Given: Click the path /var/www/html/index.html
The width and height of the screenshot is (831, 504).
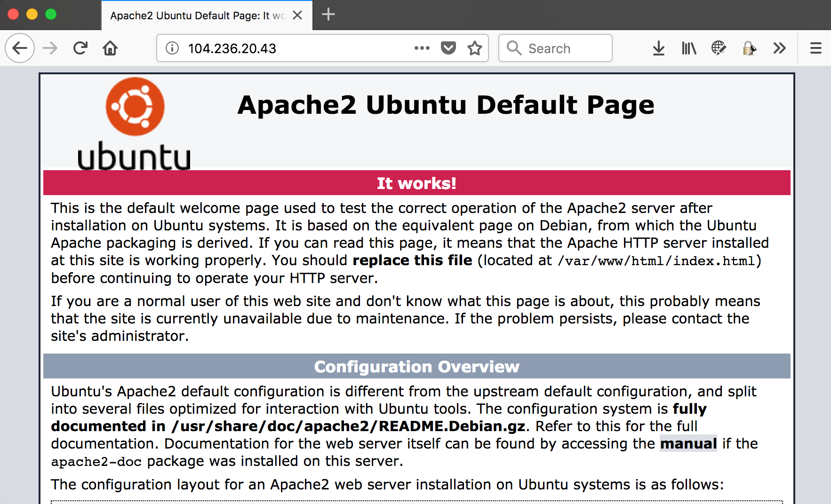Looking at the screenshot, I should point(656,261).
